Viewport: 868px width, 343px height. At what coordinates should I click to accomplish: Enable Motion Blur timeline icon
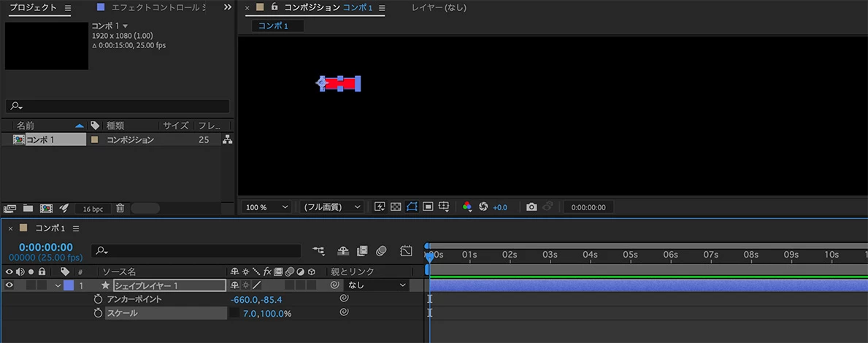[x=380, y=251]
